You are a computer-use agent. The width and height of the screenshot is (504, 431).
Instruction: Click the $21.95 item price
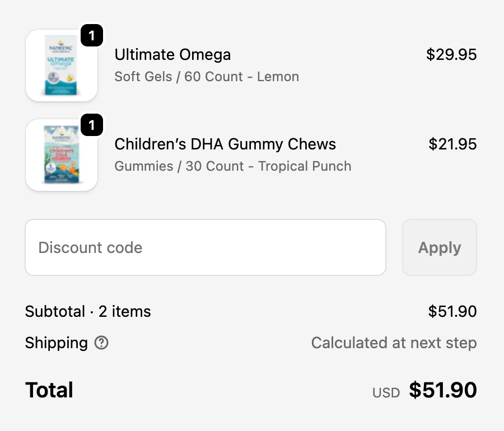click(452, 144)
